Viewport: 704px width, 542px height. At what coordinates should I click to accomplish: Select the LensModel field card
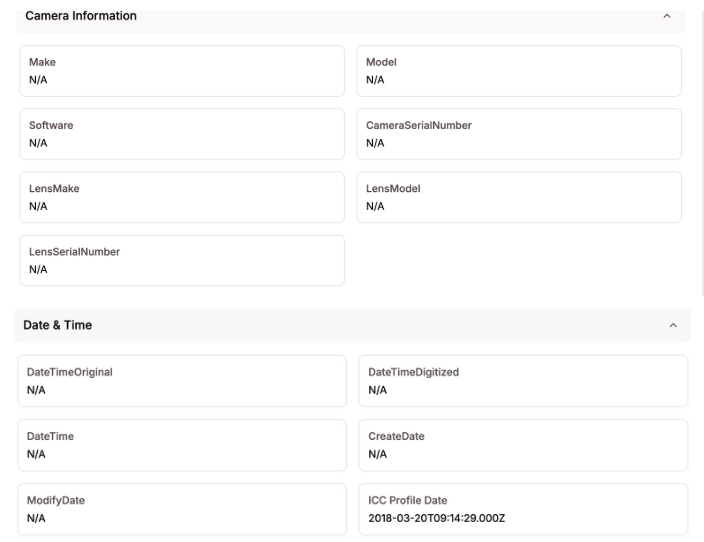[x=519, y=197]
